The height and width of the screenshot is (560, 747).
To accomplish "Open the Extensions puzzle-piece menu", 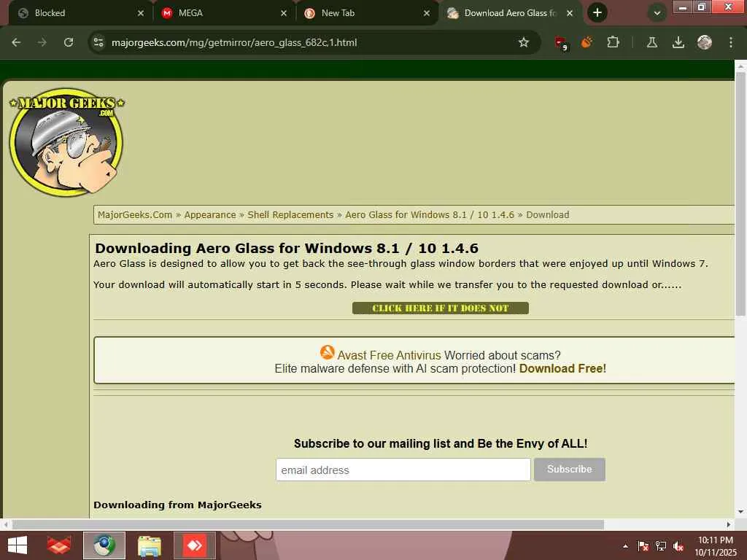I will (613, 42).
